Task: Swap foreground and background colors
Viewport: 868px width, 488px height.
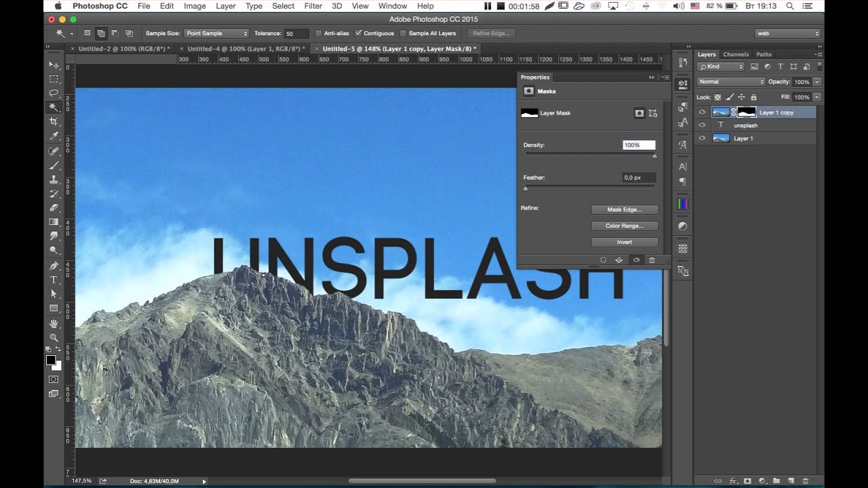Action: pos(58,348)
